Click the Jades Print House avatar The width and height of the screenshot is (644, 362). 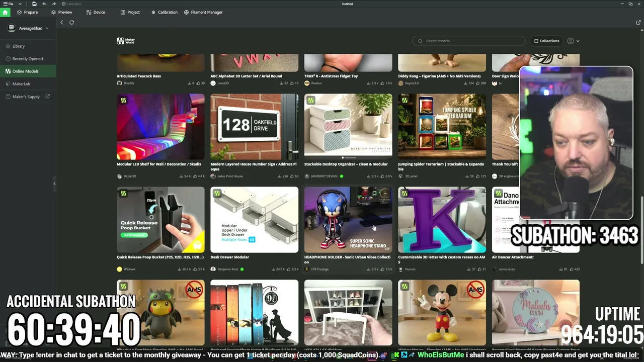point(213,176)
